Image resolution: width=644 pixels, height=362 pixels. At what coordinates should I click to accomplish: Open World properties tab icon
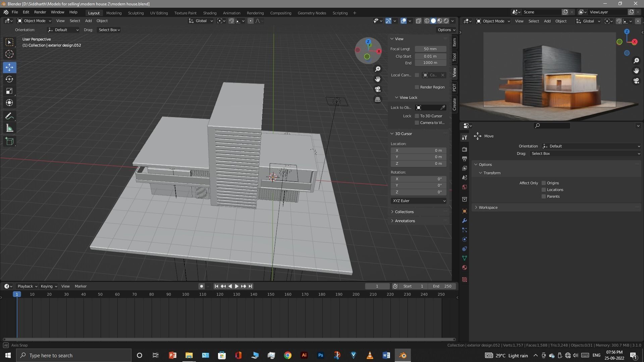point(465,187)
